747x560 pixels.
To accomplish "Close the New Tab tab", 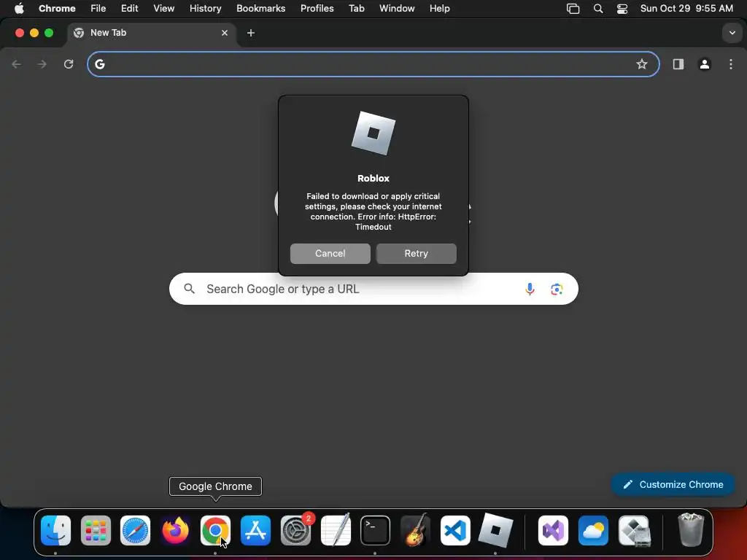I will (x=225, y=33).
